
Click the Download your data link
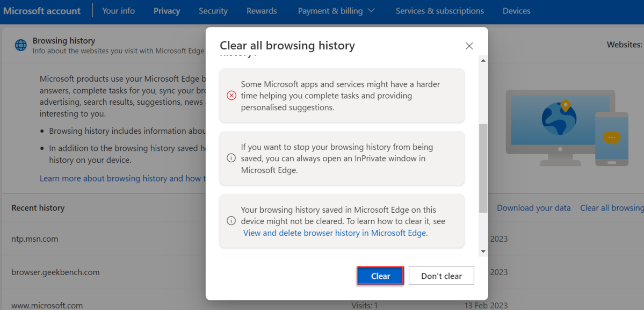[x=533, y=208]
